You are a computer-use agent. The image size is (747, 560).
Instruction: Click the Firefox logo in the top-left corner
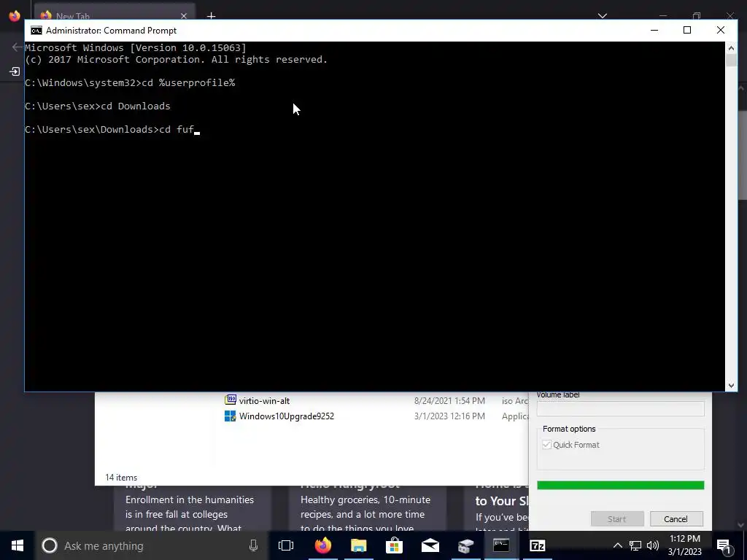click(15, 16)
